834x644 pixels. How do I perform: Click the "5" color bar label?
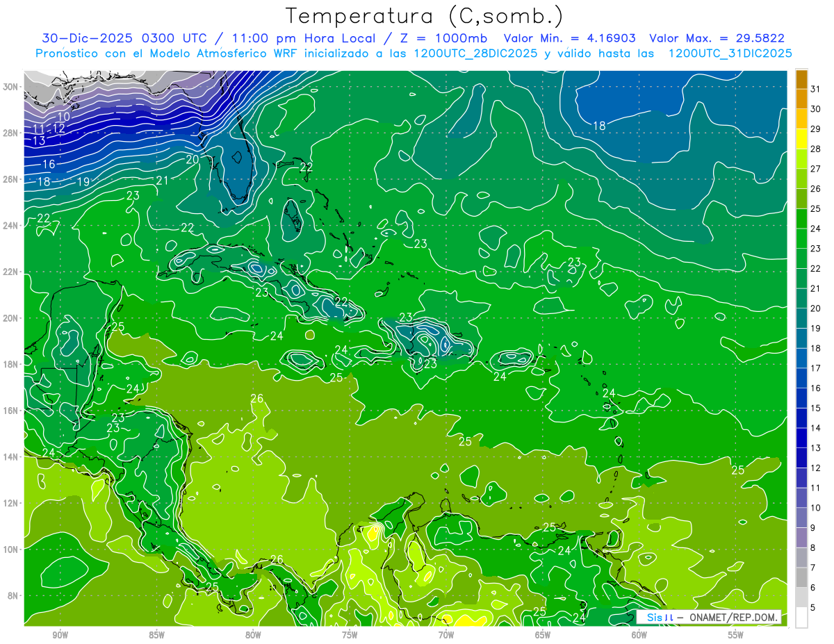[x=812, y=608]
